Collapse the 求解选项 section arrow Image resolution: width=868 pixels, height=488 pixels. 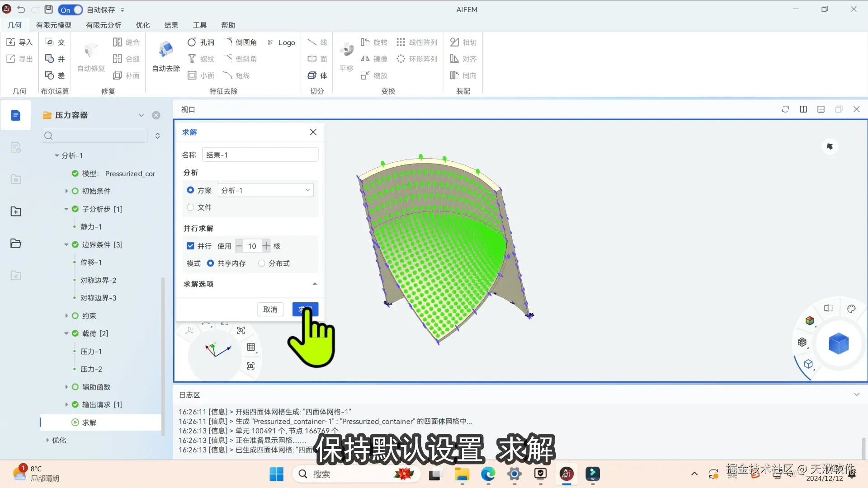click(315, 284)
